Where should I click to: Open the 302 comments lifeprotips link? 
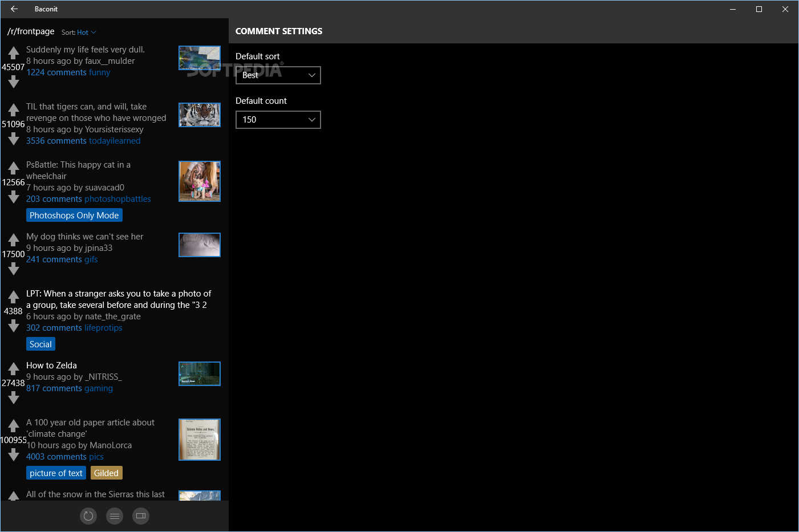74,328
